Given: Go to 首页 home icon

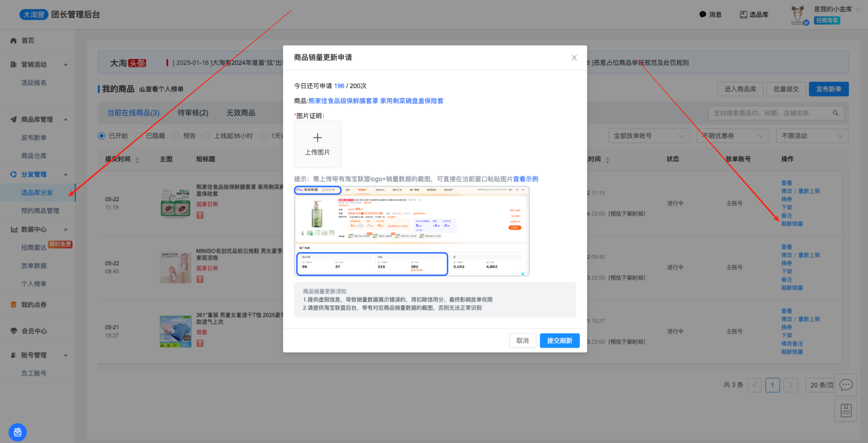Looking at the screenshot, I should click(14, 41).
